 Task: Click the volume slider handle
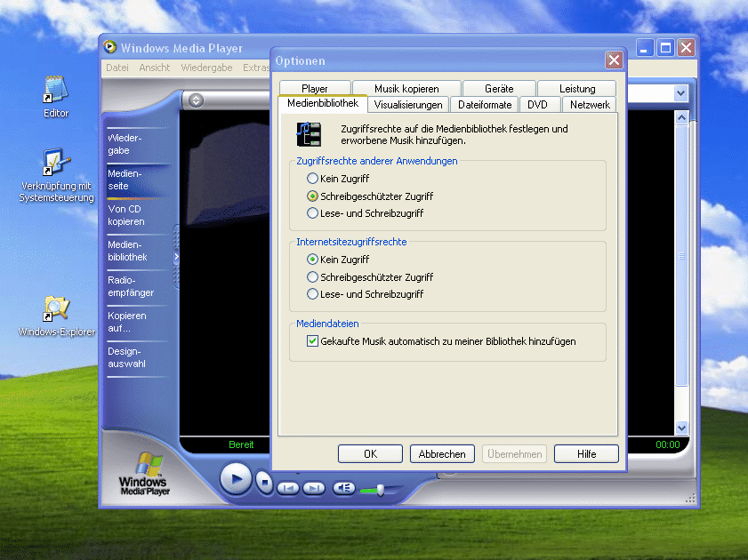tap(380, 490)
